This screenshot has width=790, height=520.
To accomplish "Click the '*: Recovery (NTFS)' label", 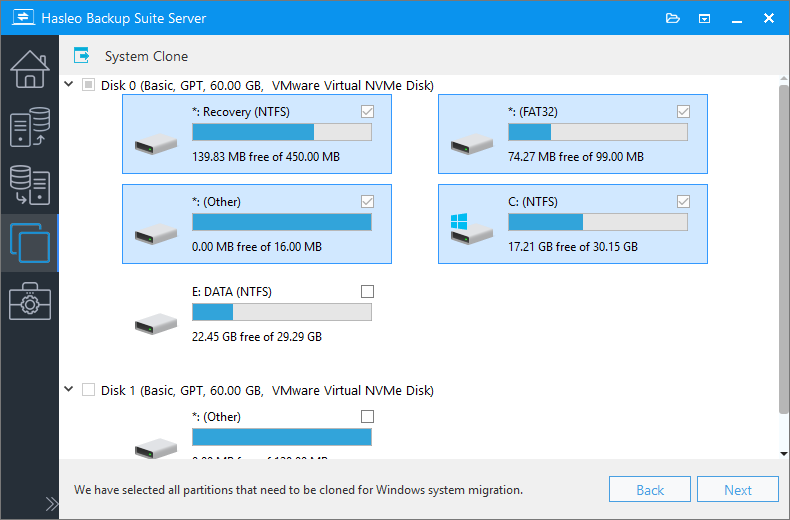I will coord(241,112).
